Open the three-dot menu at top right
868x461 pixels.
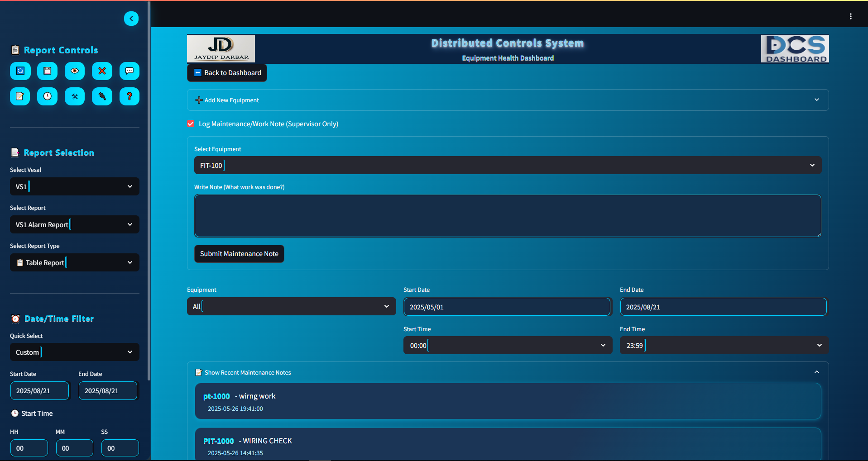(851, 16)
